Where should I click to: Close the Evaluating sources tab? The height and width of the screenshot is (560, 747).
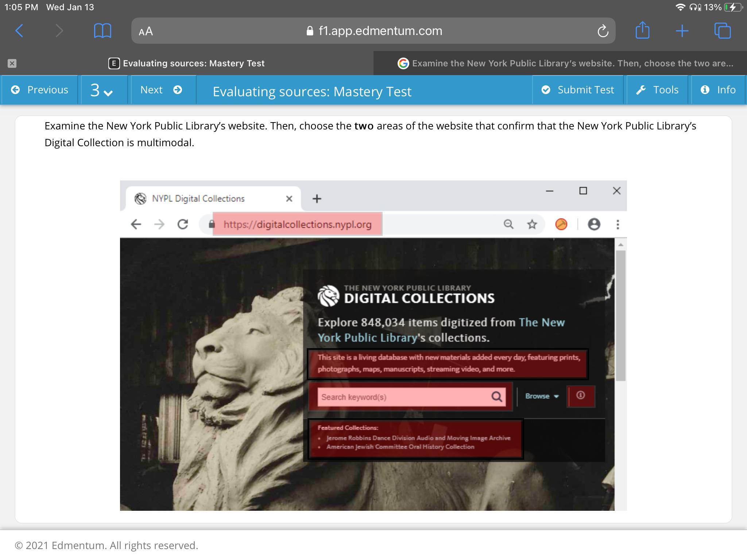[12, 63]
